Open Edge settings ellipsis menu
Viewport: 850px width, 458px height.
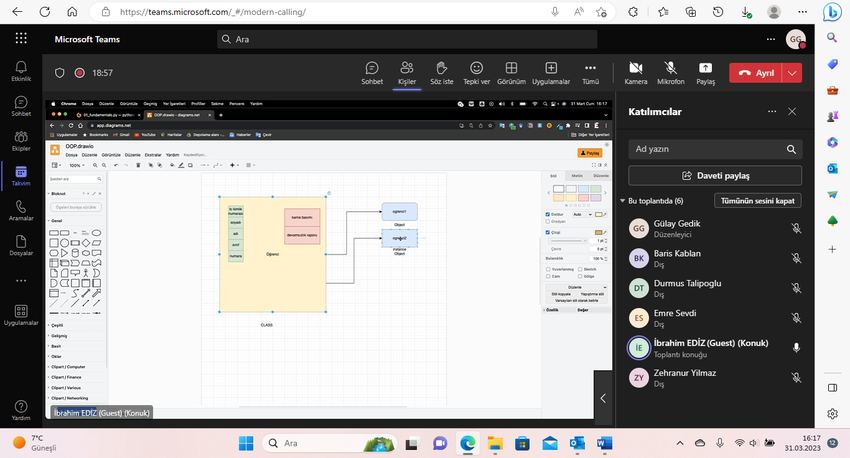[802, 11]
